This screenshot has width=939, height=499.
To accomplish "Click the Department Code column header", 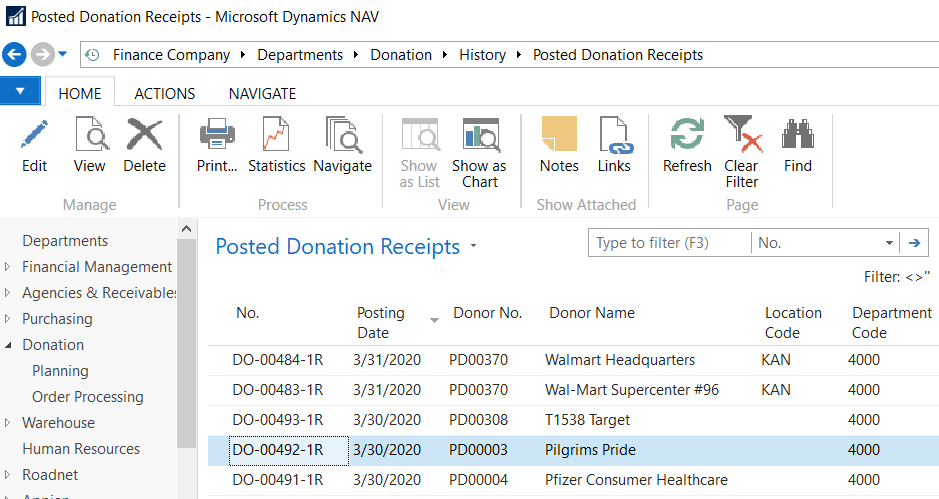I will pyautogui.click(x=892, y=322).
